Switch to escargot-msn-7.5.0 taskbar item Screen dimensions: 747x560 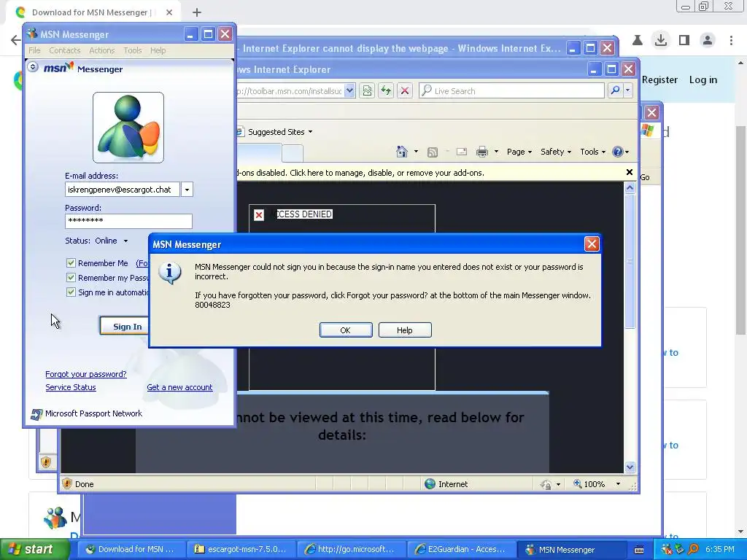coord(241,549)
